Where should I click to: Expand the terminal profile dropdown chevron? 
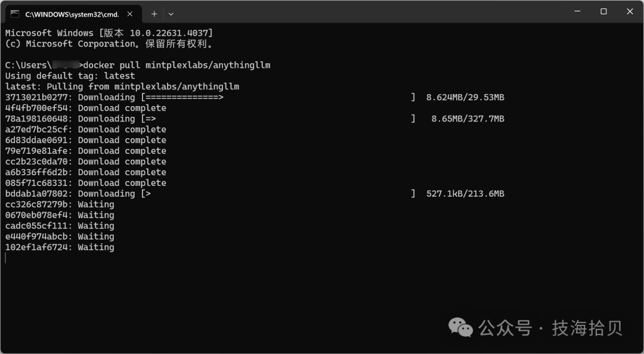(171, 14)
